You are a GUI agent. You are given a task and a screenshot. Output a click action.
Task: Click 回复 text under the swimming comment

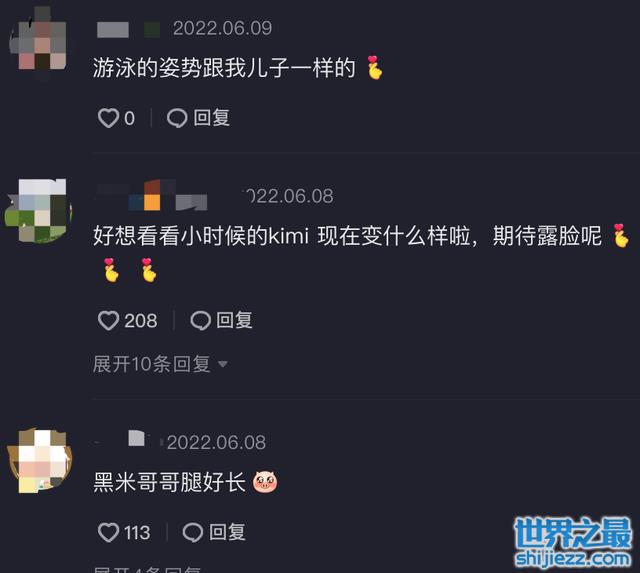[x=211, y=118]
